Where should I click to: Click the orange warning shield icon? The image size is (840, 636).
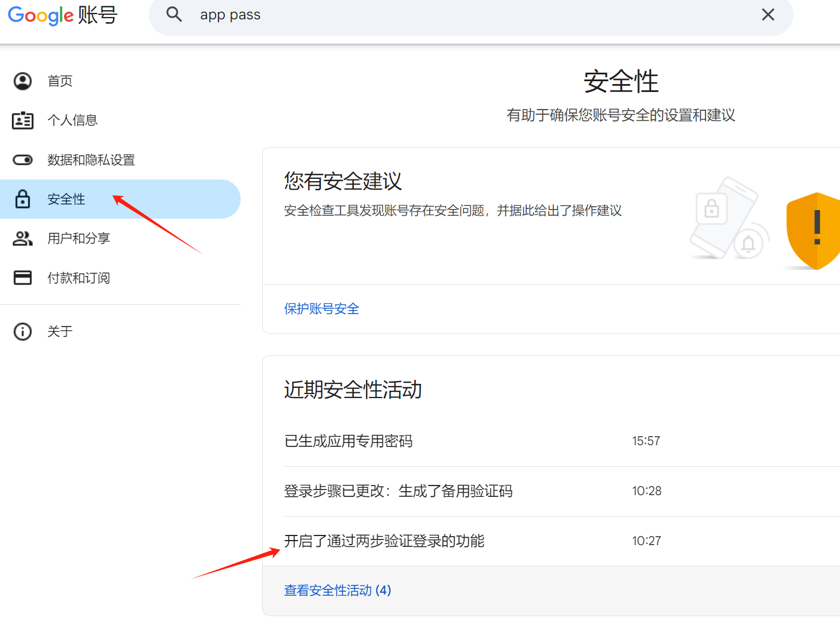click(813, 231)
